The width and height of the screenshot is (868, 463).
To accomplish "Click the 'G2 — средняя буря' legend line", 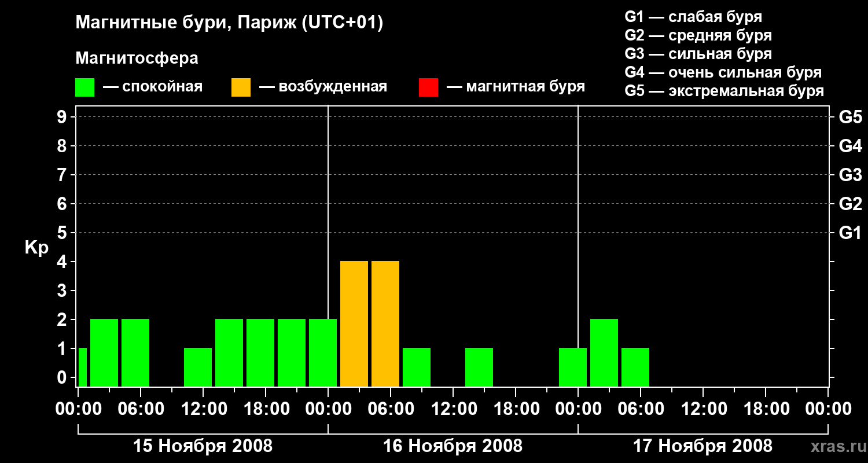I will coord(698,35).
